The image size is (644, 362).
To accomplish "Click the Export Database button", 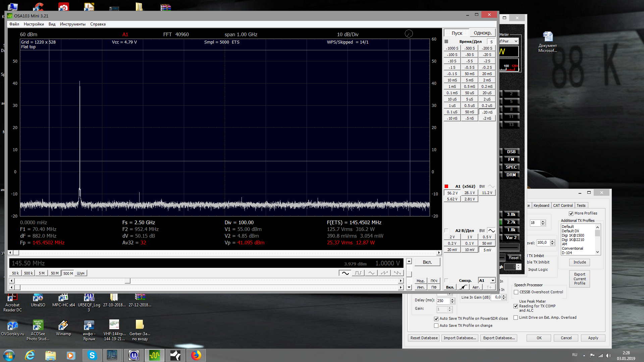I will tap(499, 338).
